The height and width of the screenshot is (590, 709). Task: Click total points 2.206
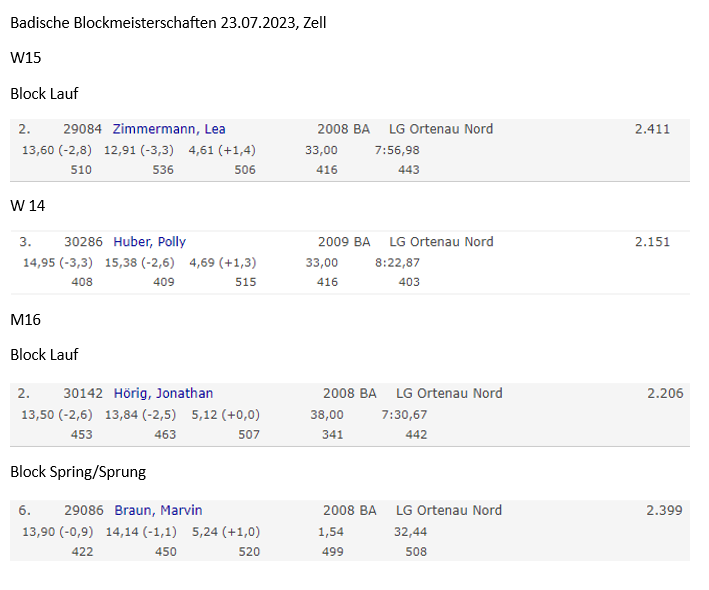pyautogui.click(x=665, y=393)
